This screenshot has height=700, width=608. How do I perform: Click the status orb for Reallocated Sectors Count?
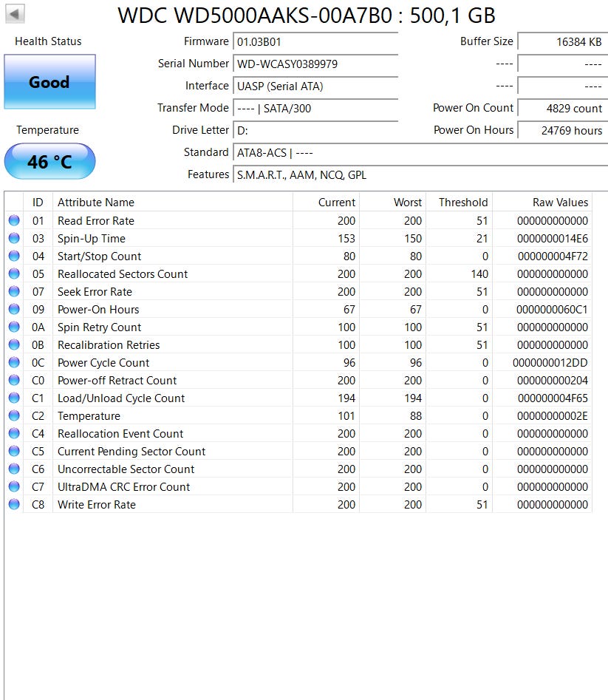[x=14, y=273]
